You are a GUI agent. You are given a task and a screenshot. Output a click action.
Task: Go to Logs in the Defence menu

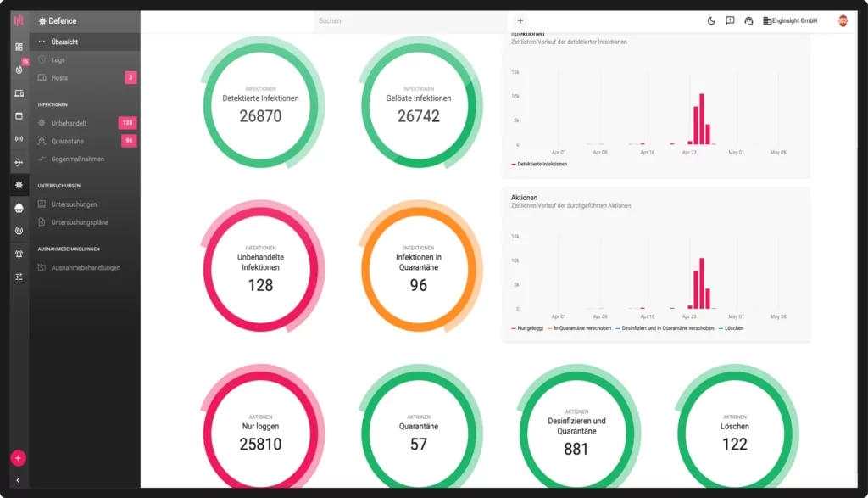[x=58, y=60]
